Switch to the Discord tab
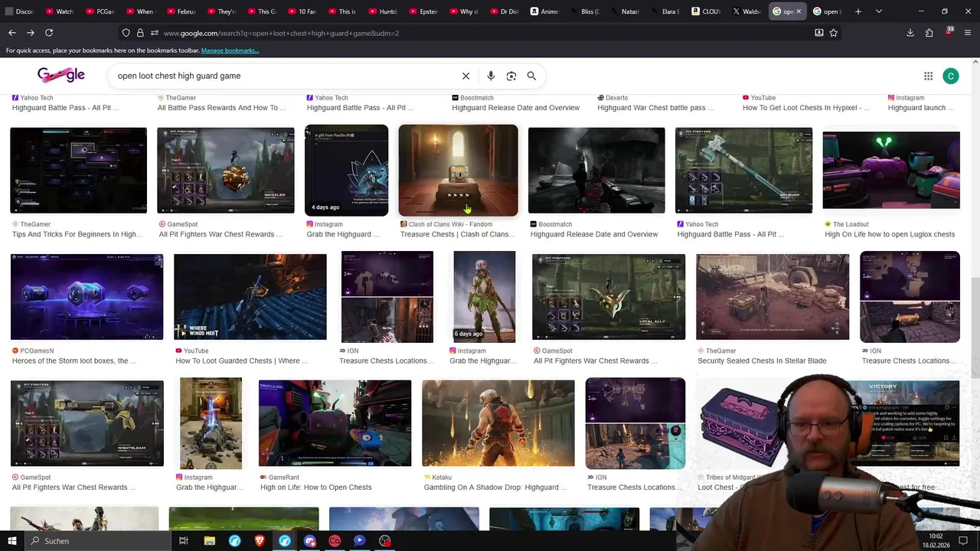 [19, 11]
